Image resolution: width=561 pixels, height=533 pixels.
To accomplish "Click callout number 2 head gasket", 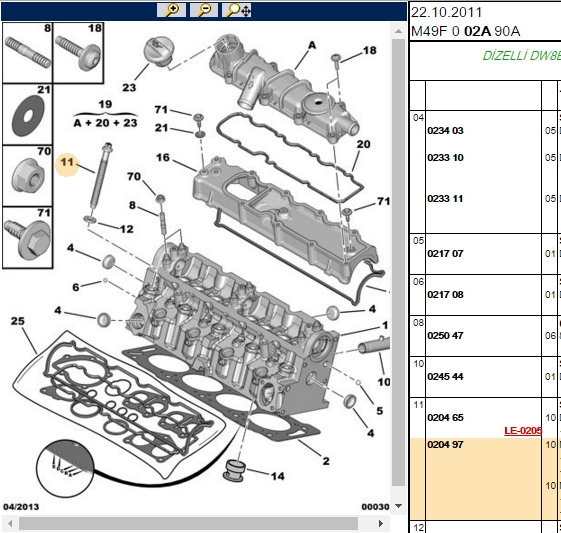I will 326,461.
